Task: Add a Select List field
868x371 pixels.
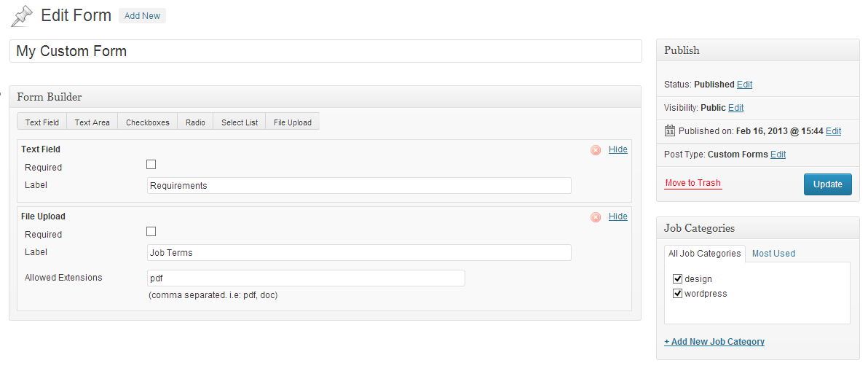Action: coord(240,122)
